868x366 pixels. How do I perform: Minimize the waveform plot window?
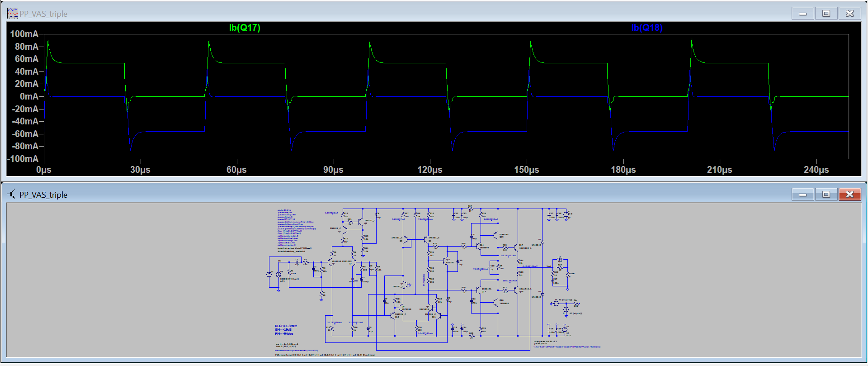(x=803, y=14)
